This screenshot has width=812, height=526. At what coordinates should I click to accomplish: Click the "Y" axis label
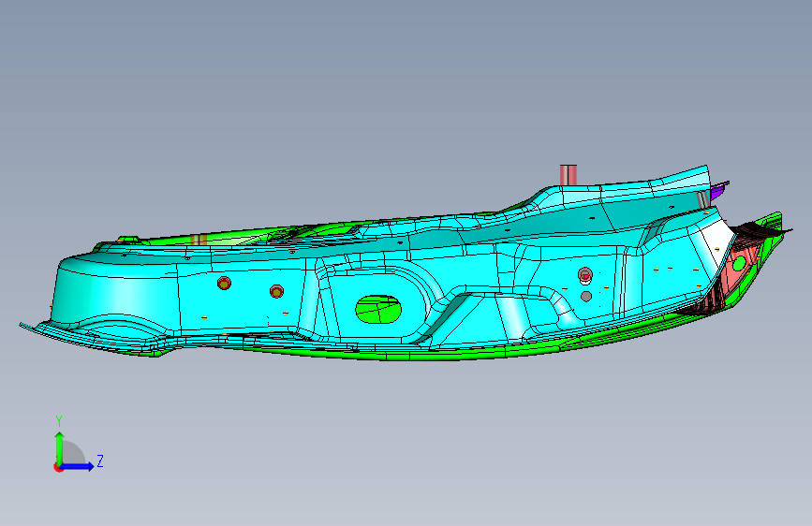pos(59,421)
